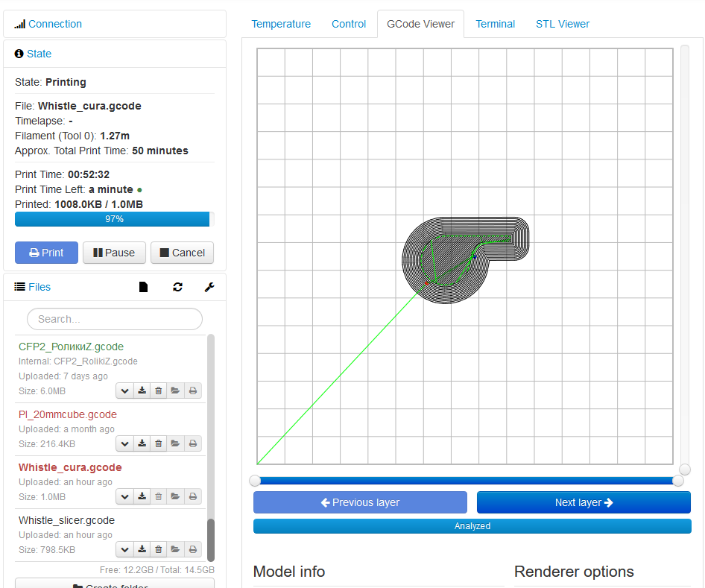Delete the Whistle_slicer.gcode file

(158, 549)
